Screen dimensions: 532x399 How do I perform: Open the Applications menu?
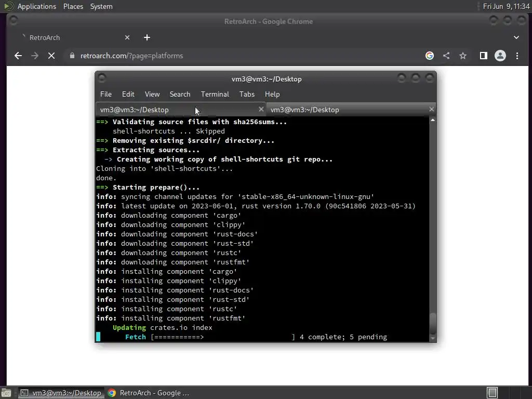pos(37,6)
